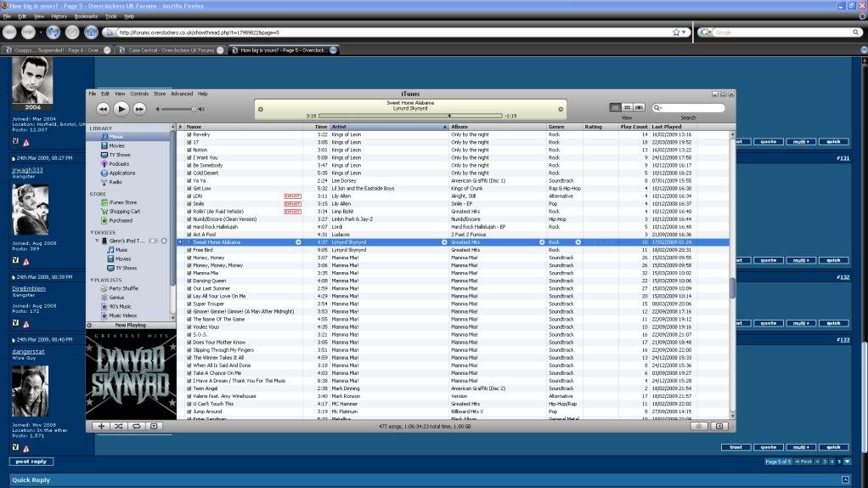
Task: Open the Firefox search engine dropdown
Action: pyautogui.click(x=705, y=32)
